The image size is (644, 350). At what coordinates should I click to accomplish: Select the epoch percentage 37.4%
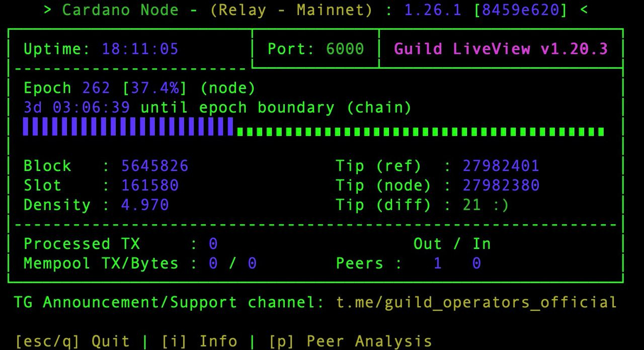coord(155,89)
